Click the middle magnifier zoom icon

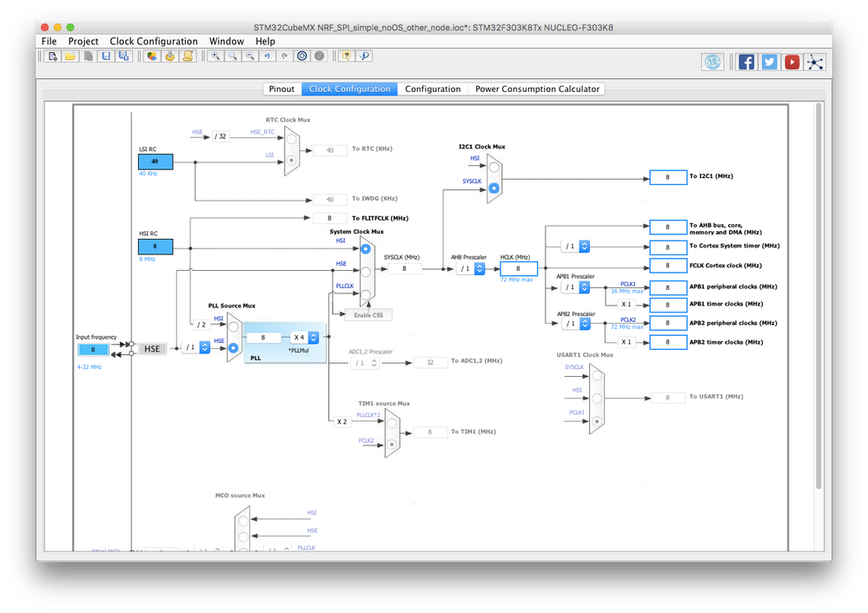tap(233, 56)
